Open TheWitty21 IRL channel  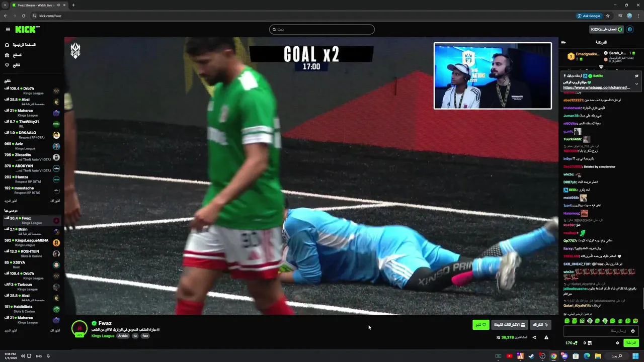click(31, 124)
